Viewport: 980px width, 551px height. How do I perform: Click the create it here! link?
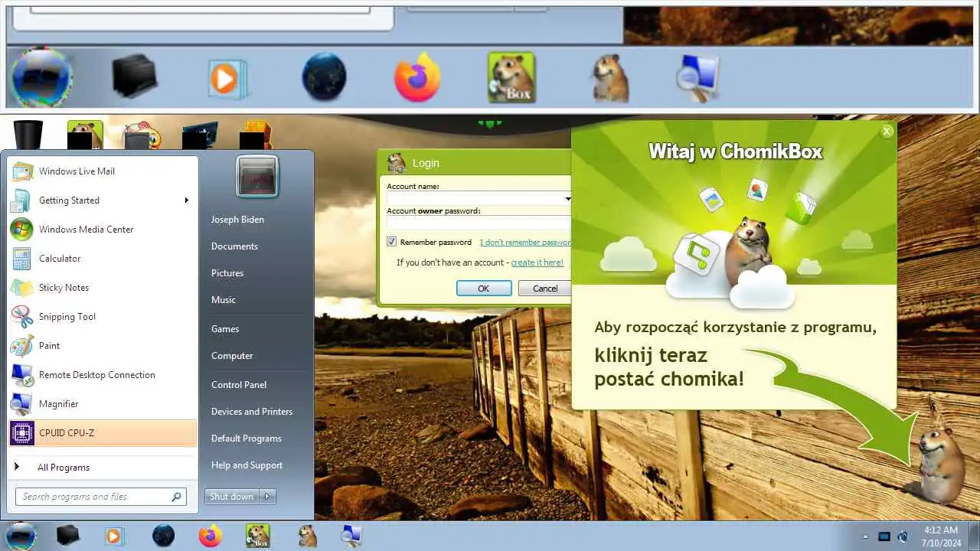(537, 262)
